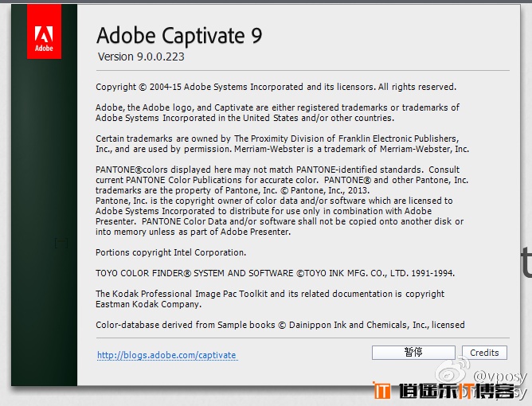Click the Eastman Kodak Company text
The height and width of the screenshot is (406, 532).
click(x=148, y=304)
